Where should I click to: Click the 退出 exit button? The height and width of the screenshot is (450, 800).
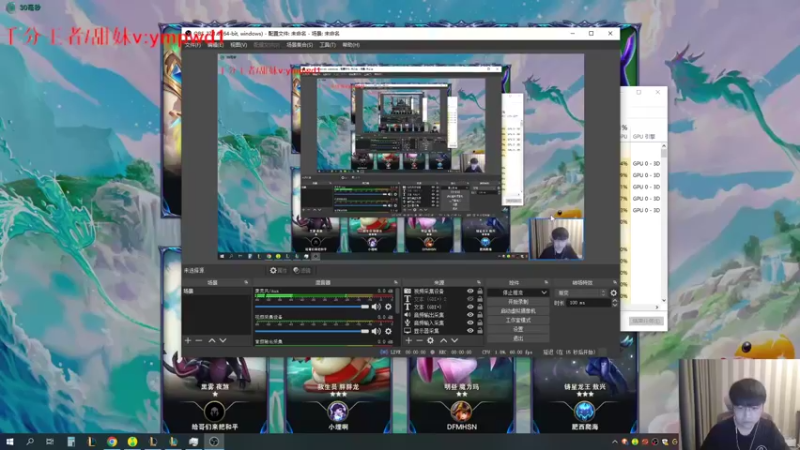click(x=518, y=338)
